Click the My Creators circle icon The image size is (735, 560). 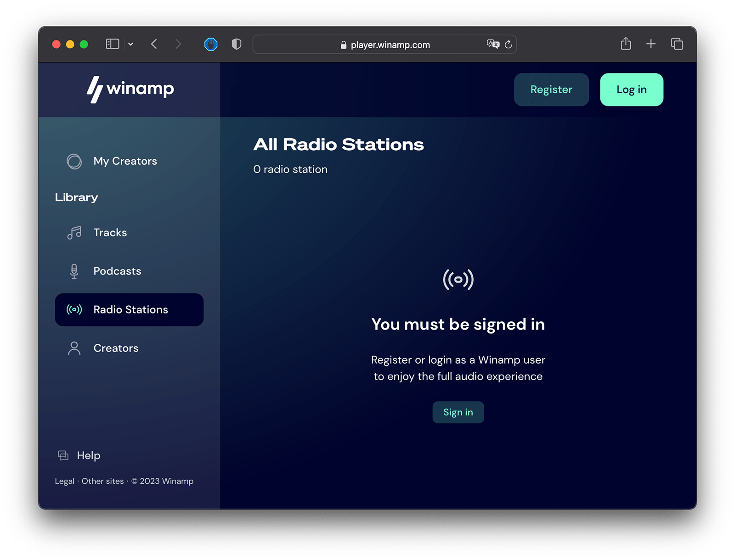pos(74,161)
